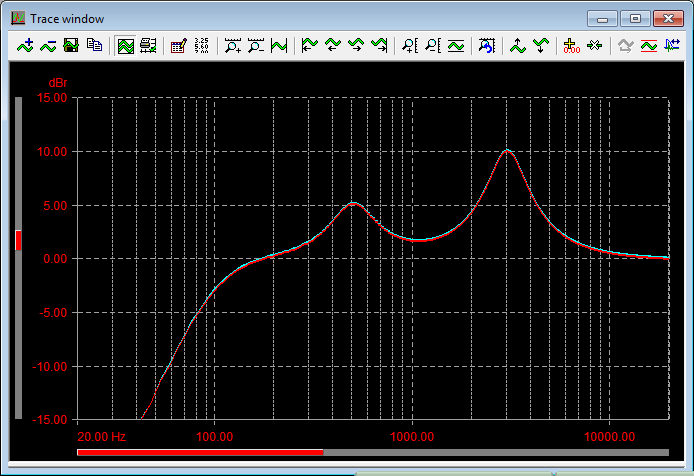Click the trace between red limit lines icon
Image resolution: width=694 pixels, height=476 pixels.
(649, 45)
